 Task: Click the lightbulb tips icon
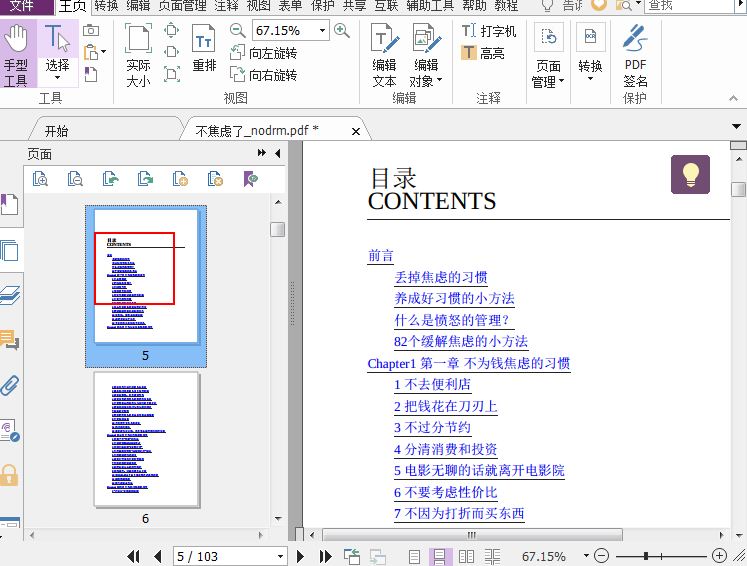tap(690, 174)
